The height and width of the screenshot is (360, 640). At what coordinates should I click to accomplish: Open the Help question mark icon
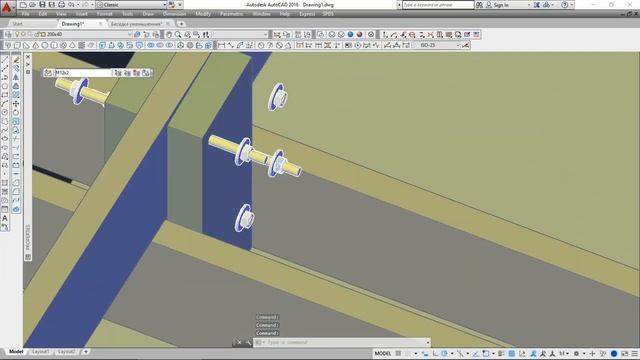point(564,5)
